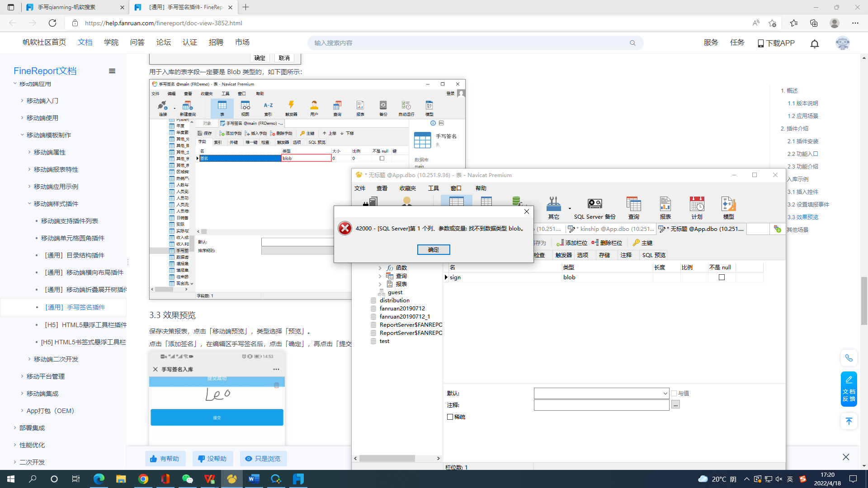Collapse 移动端样式插件 in sidebar
868x488 pixels.
pos(29,203)
